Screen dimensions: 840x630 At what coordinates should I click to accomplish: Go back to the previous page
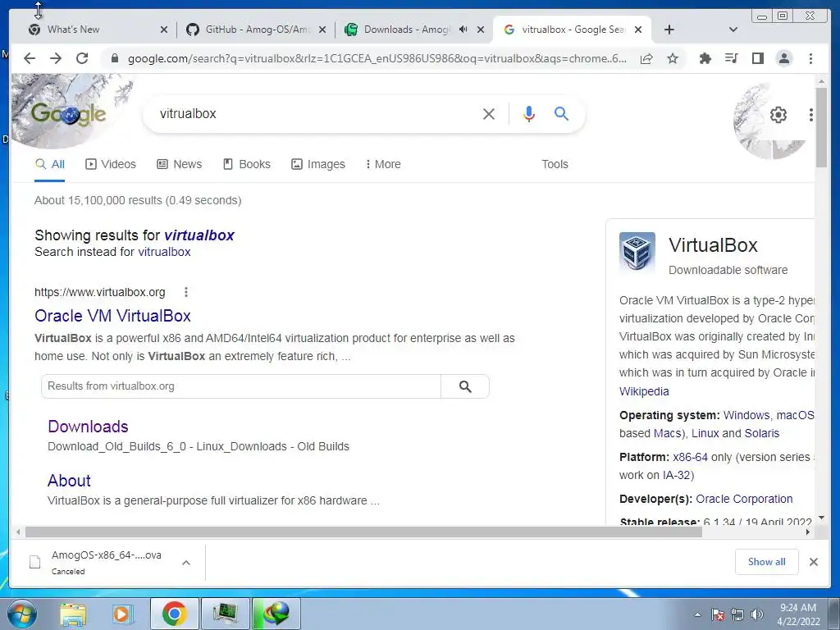pos(30,58)
